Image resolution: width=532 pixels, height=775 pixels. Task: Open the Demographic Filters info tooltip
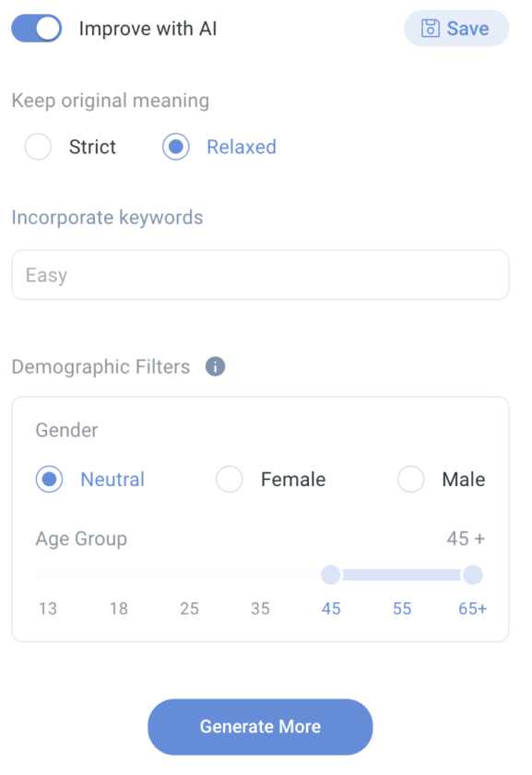point(215,366)
